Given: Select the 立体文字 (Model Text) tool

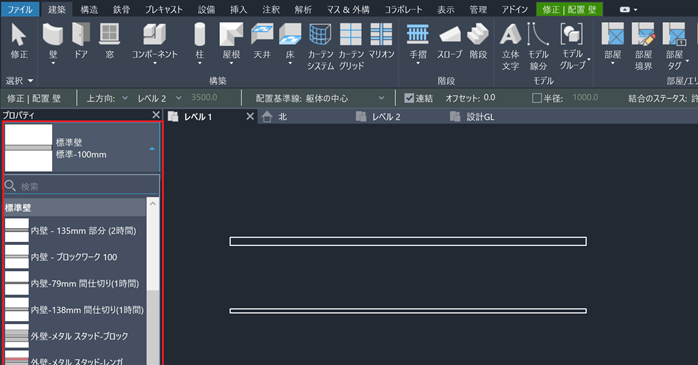Looking at the screenshot, I should (510, 47).
